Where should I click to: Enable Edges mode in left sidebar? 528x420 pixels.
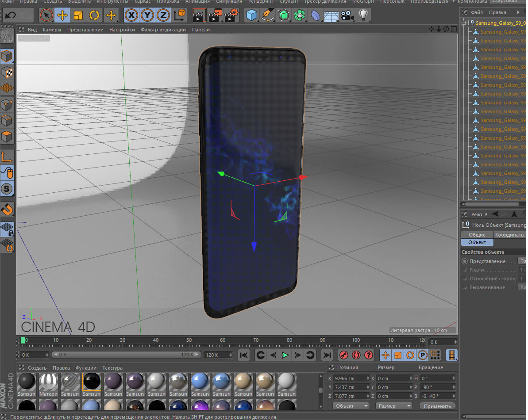[7, 121]
